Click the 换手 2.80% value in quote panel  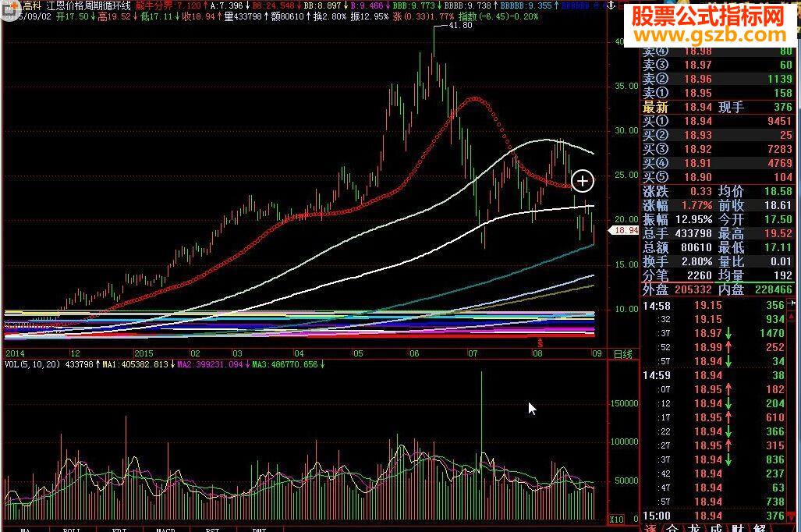click(x=697, y=261)
